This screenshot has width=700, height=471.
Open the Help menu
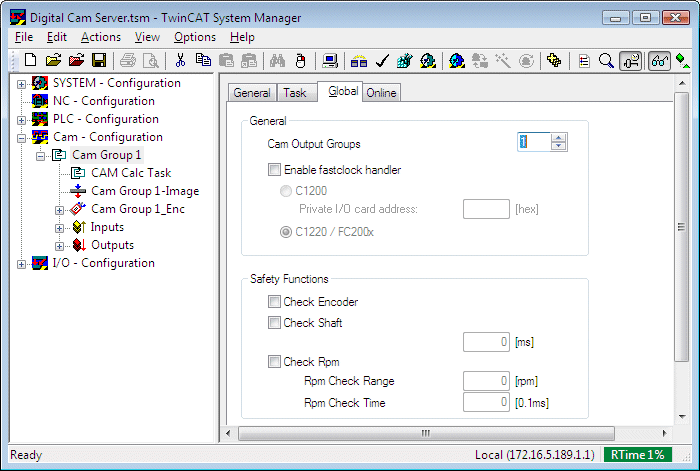(x=242, y=37)
